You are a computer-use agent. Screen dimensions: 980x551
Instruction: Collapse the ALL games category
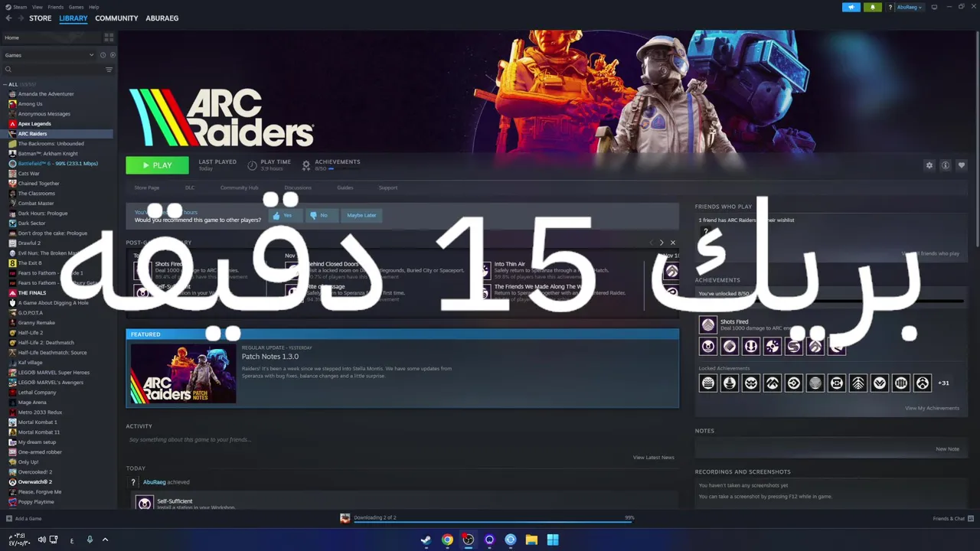5,84
